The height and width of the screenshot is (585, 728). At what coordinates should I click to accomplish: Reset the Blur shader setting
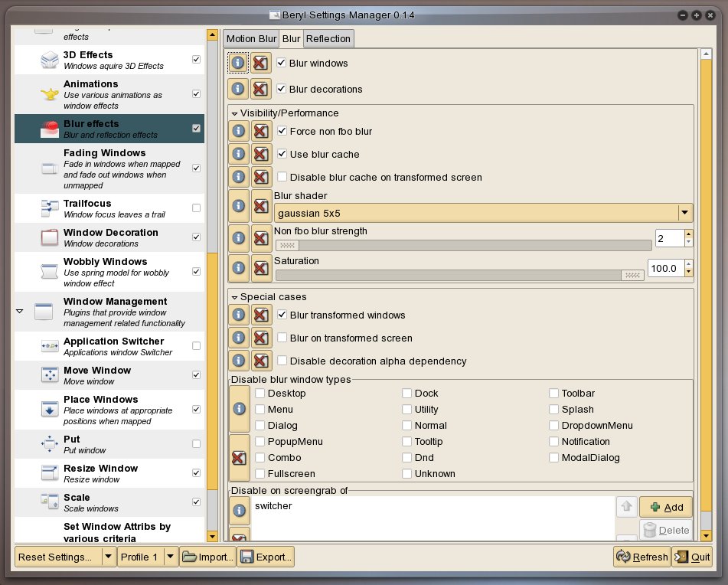[261, 206]
